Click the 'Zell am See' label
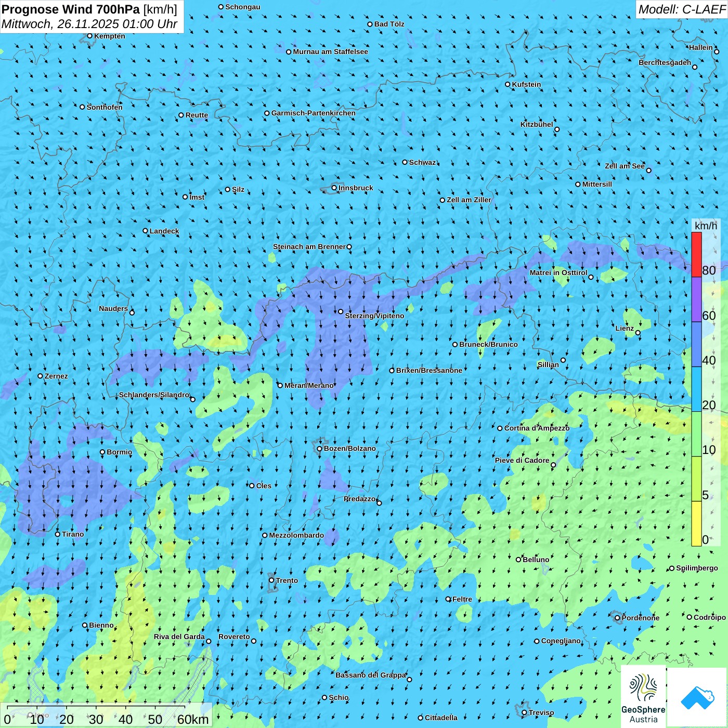Viewport: 728px width, 728px height. click(625, 166)
